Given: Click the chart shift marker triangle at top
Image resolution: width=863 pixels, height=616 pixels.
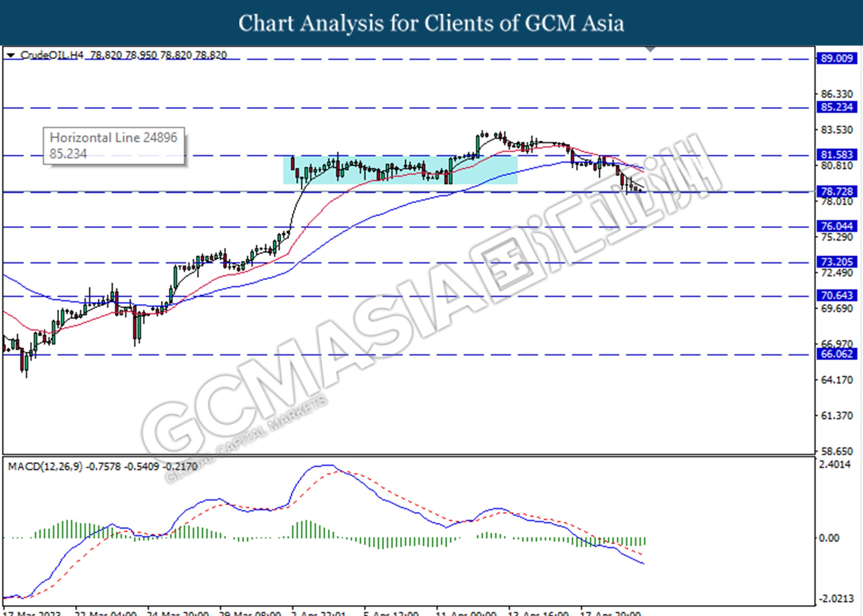Looking at the screenshot, I should click(x=650, y=49).
